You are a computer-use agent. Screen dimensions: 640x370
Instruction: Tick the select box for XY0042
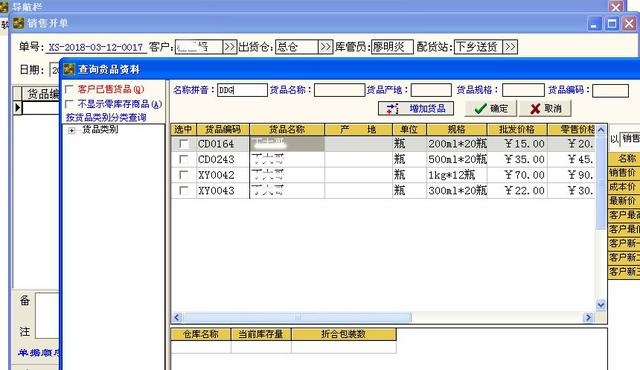click(x=184, y=175)
